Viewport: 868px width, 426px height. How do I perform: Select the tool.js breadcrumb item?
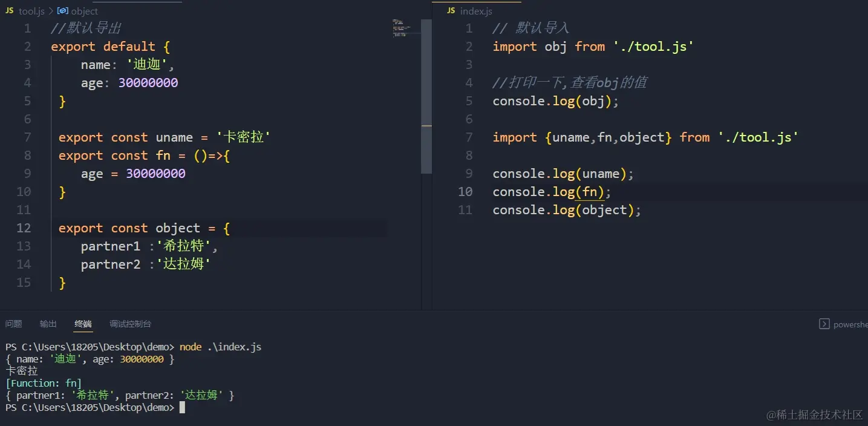tap(31, 11)
